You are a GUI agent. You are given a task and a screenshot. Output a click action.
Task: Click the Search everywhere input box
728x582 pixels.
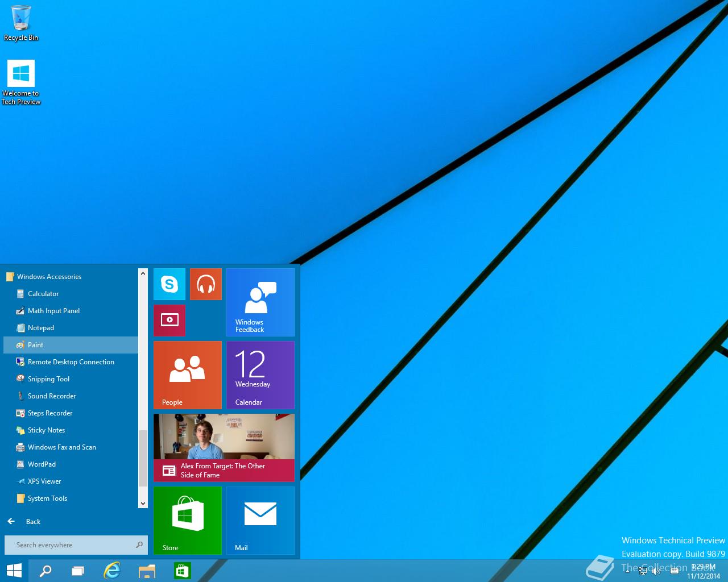coord(76,545)
